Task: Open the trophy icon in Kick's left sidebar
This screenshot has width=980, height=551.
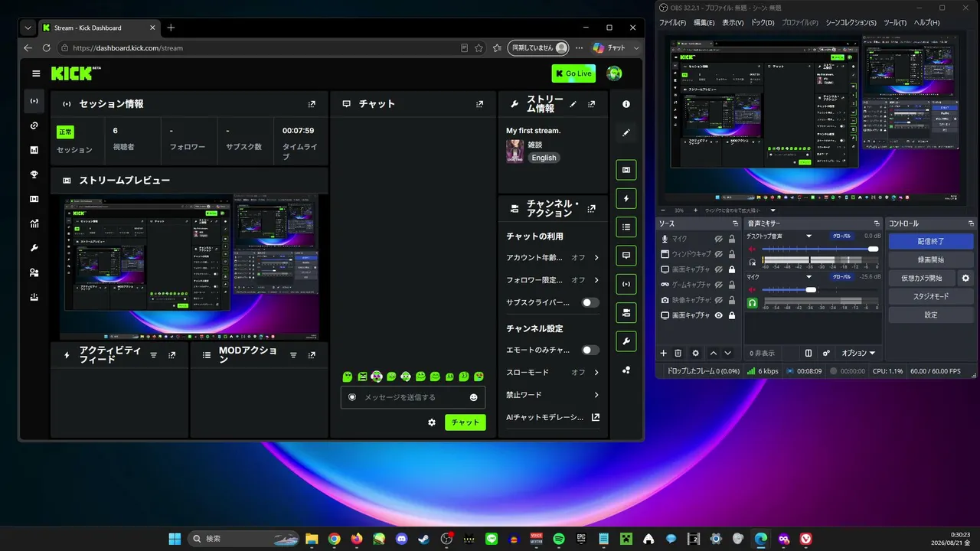Action: coord(34,174)
